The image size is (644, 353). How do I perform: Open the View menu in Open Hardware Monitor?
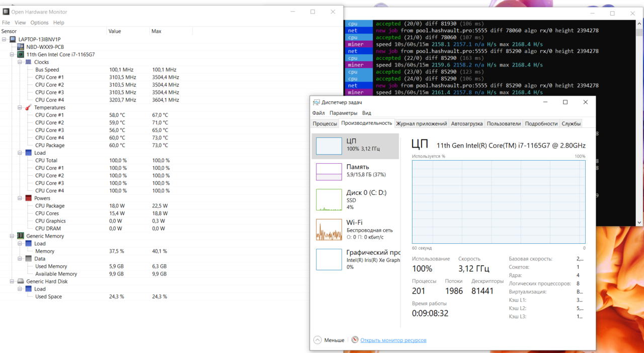click(20, 23)
